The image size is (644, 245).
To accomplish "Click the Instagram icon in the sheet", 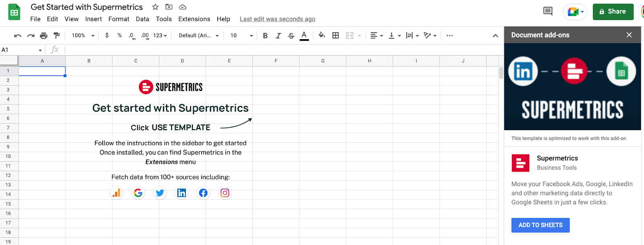I will click(x=225, y=193).
